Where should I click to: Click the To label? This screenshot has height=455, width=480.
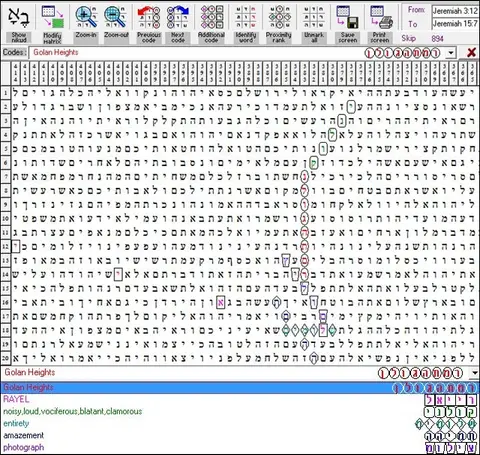tap(413, 24)
